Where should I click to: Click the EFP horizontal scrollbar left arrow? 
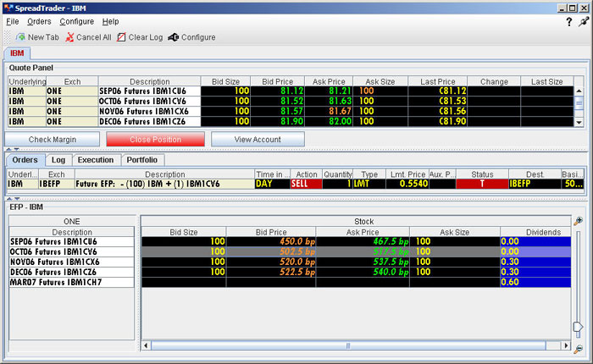pyautogui.click(x=147, y=345)
